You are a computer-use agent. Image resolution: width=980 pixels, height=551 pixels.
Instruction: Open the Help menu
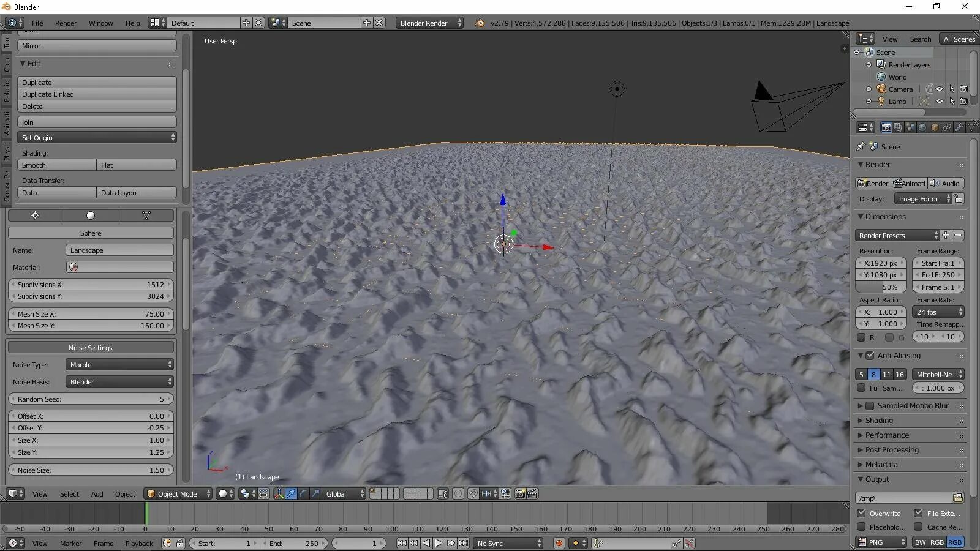(133, 23)
